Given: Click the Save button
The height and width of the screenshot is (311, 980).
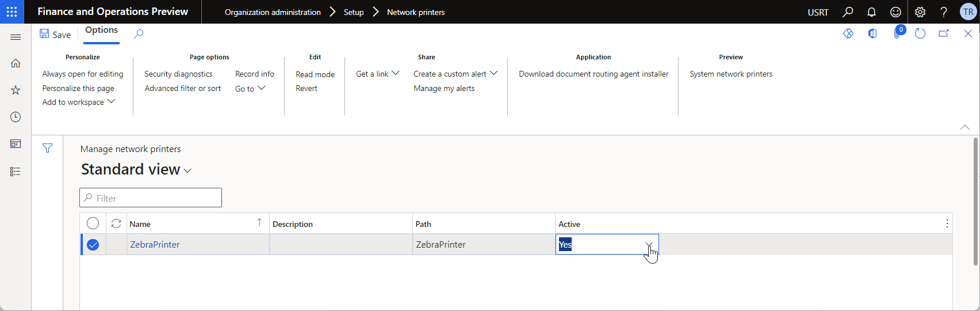Looking at the screenshot, I should [x=55, y=35].
